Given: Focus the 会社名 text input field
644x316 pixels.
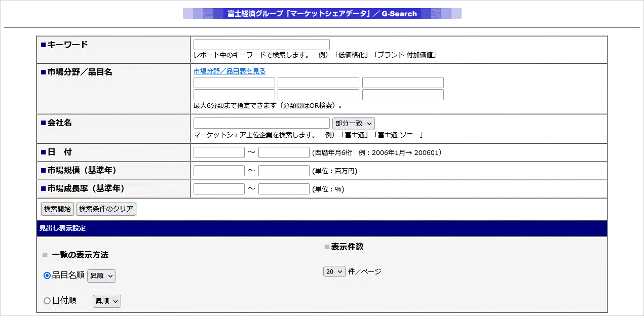Looking at the screenshot, I should pos(261,123).
